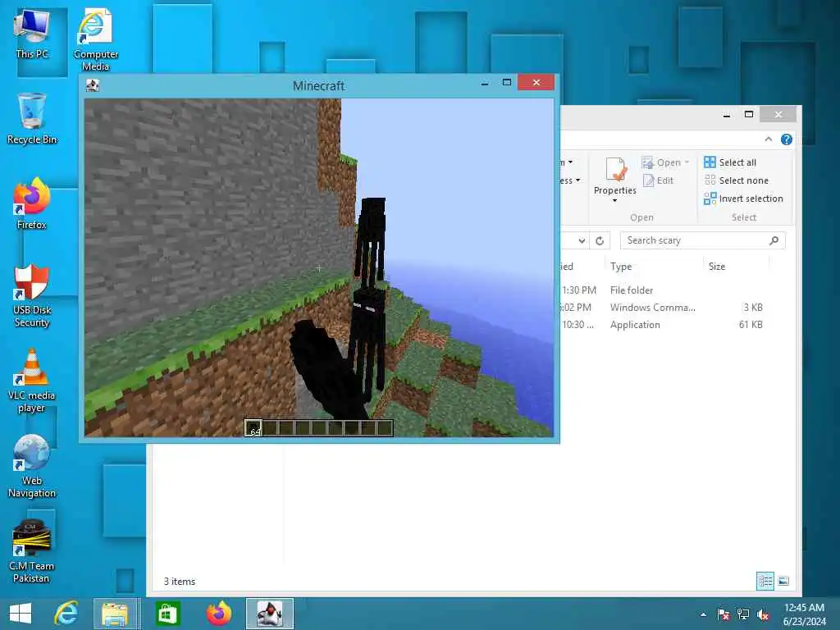Click Edit in the Explorer ribbon
840x630 pixels.
(659, 180)
